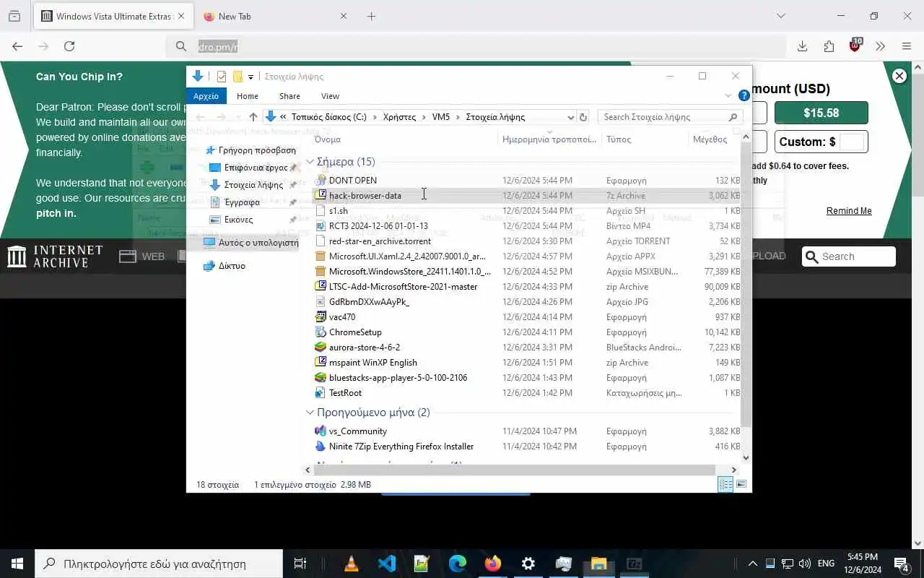Open Firefox downloads panel
Image resolution: width=924 pixels, height=578 pixels.
coord(802,46)
